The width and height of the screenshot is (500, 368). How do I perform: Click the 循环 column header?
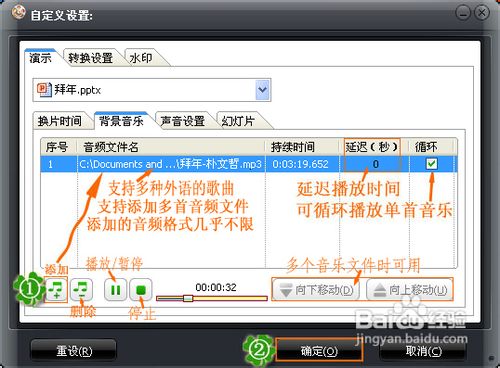tap(432, 147)
